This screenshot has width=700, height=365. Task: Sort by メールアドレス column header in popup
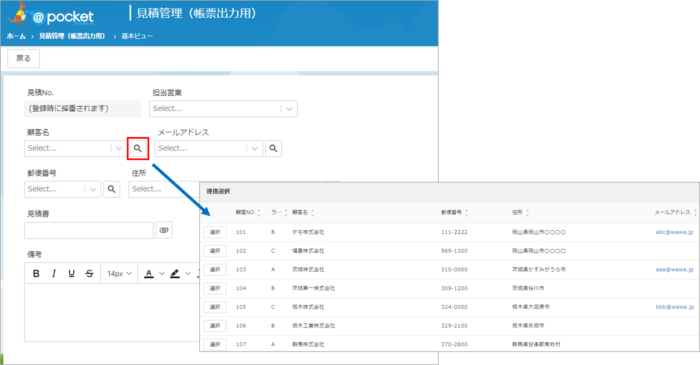(x=675, y=212)
